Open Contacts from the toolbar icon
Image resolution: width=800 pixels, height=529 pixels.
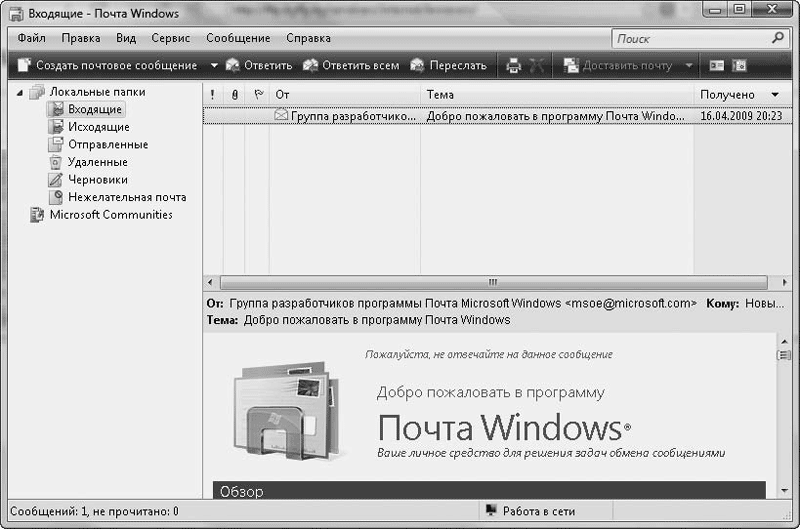(716, 66)
